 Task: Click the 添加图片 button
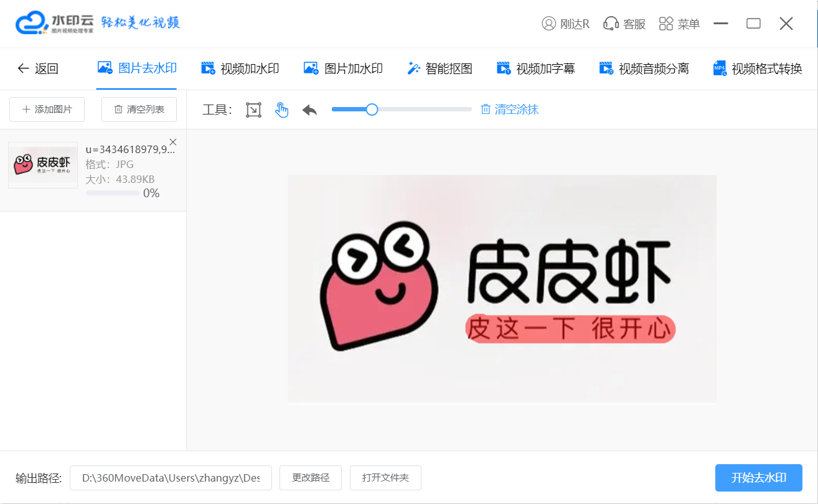coord(47,110)
